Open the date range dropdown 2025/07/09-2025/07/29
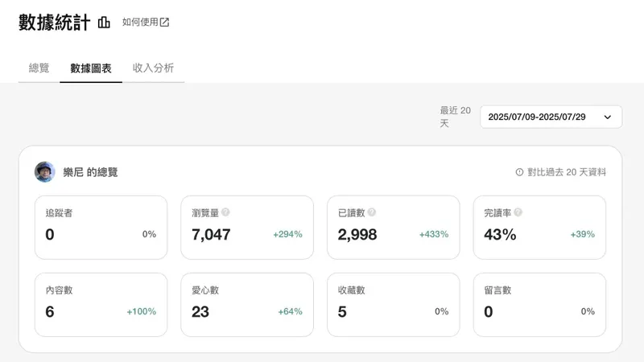The width and height of the screenshot is (644, 362). click(551, 117)
